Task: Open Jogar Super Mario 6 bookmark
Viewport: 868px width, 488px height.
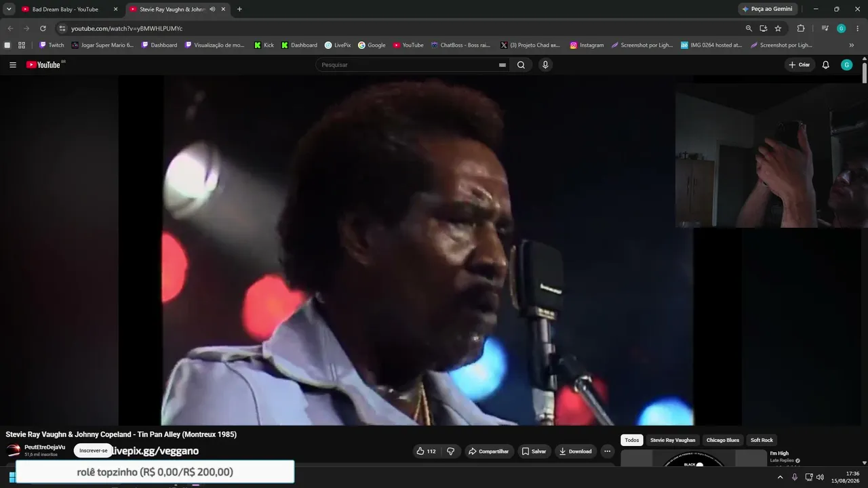Action: [102, 45]
